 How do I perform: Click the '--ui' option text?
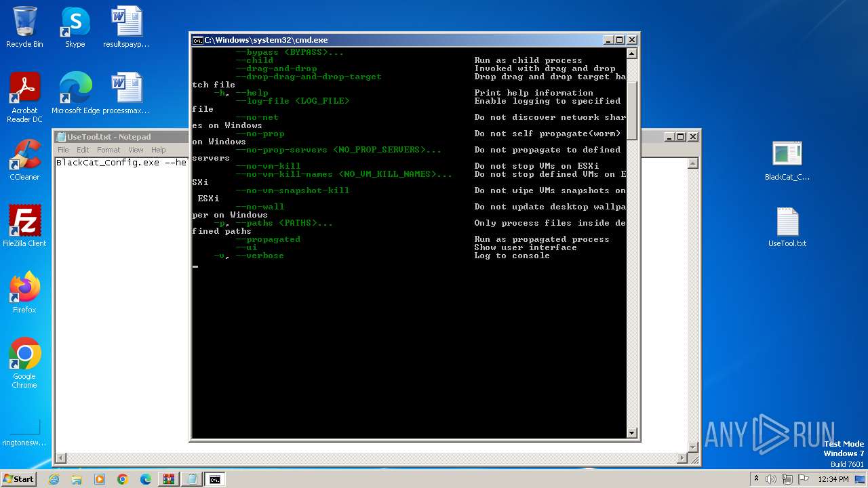click(x=246, y=247)
